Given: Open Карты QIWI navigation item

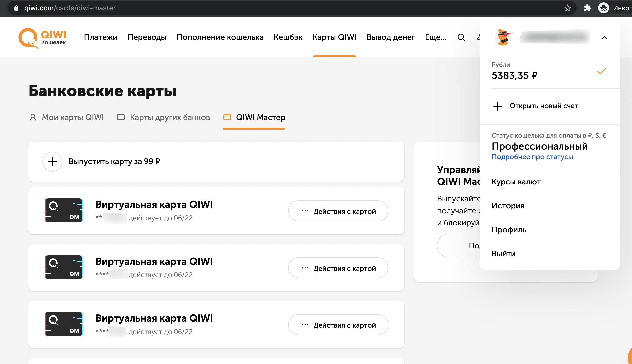Looking at the screenshot, I should [x=334, y=37].
